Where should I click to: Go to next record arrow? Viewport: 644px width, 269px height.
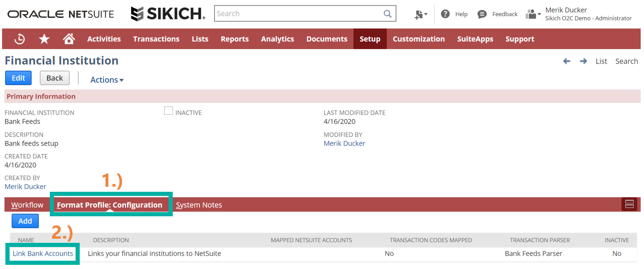pos(583,61)
